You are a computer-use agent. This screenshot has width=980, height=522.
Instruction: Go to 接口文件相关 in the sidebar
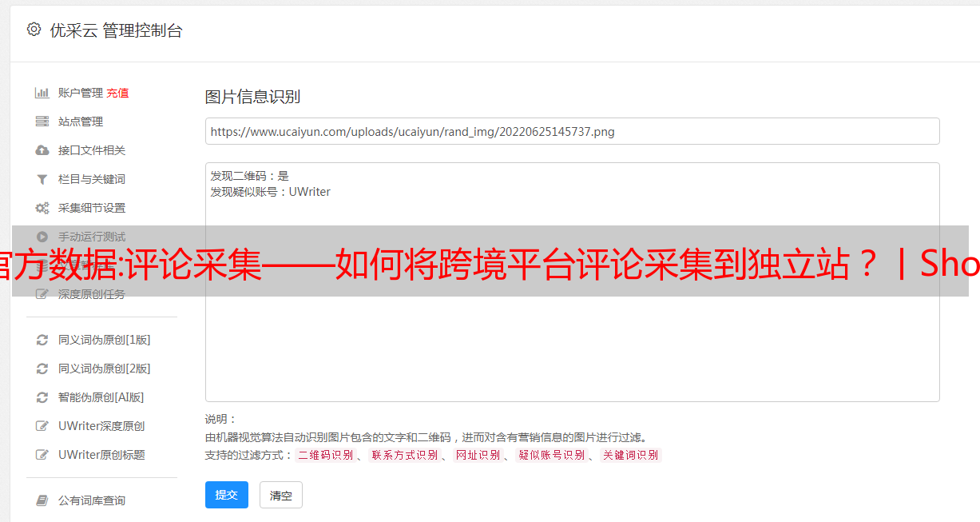pos(92,150)
